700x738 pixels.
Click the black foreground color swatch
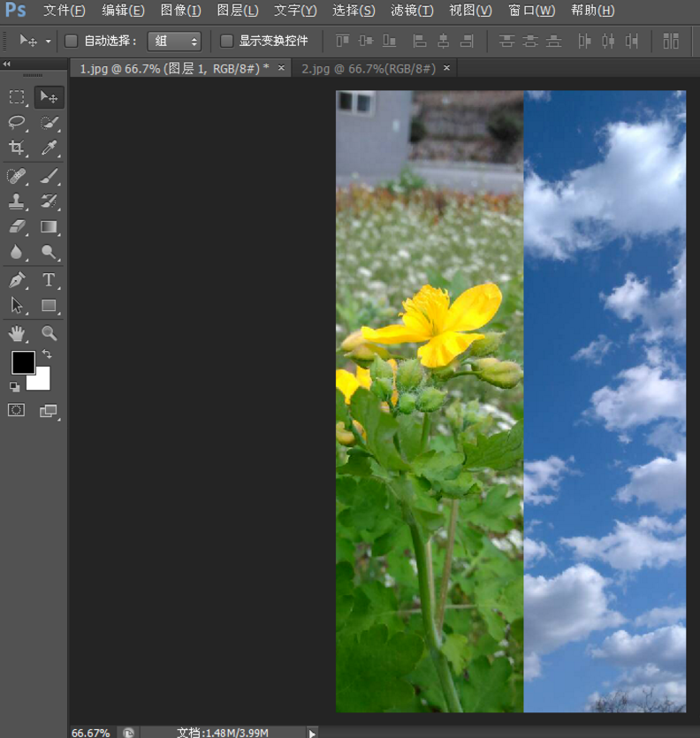pyautogui.click(x=22, y=361)
